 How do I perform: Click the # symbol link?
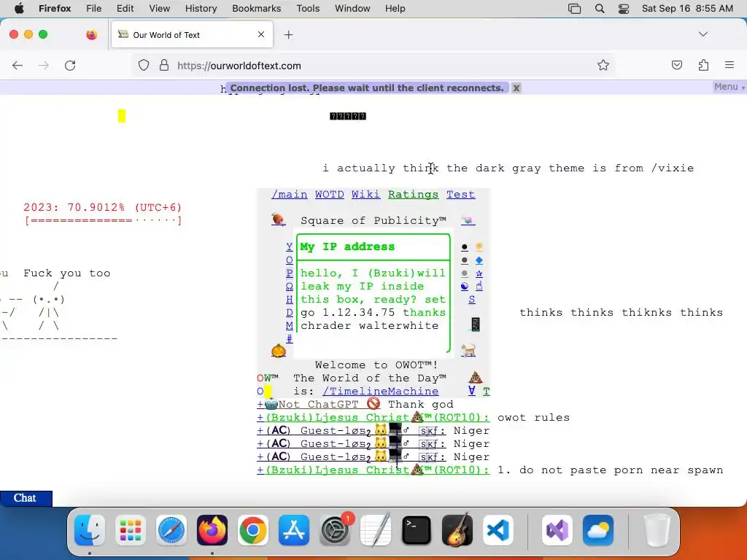click(289, 338)
